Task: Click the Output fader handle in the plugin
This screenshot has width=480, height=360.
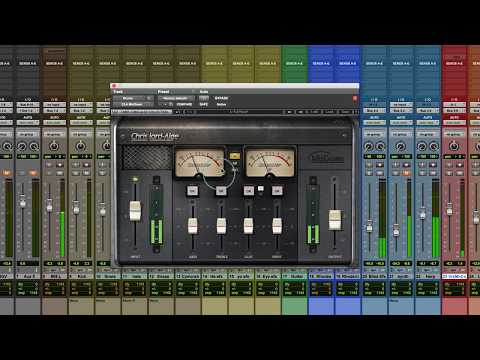Action: point(335,220)
